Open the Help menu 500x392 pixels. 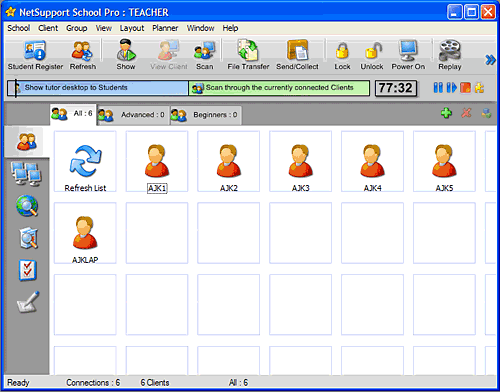(230, 28)
